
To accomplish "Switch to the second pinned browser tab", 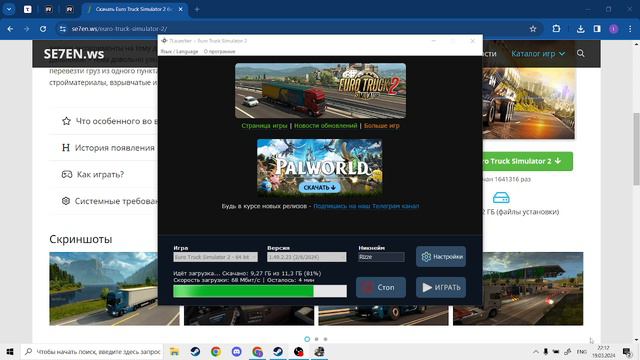I will coord(49,9).
